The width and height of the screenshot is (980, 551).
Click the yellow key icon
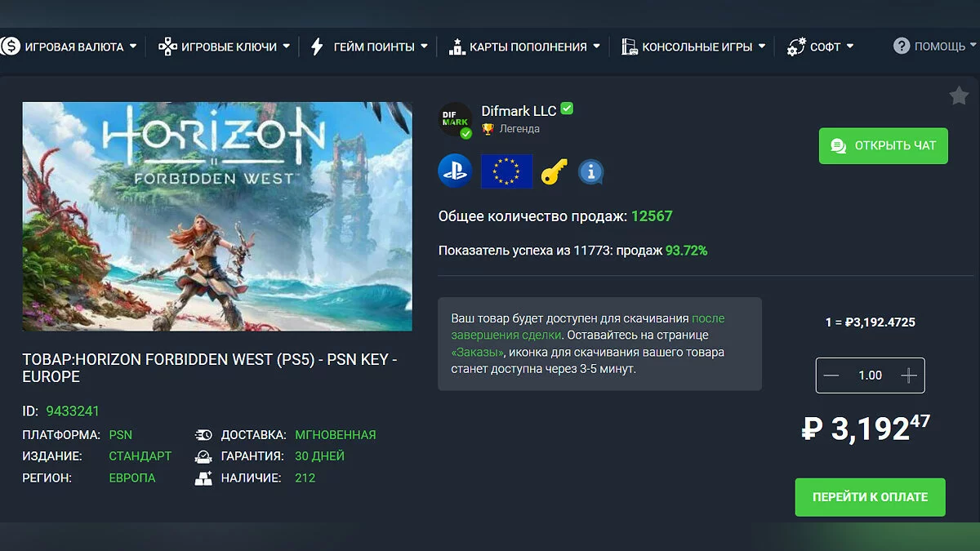555,171
